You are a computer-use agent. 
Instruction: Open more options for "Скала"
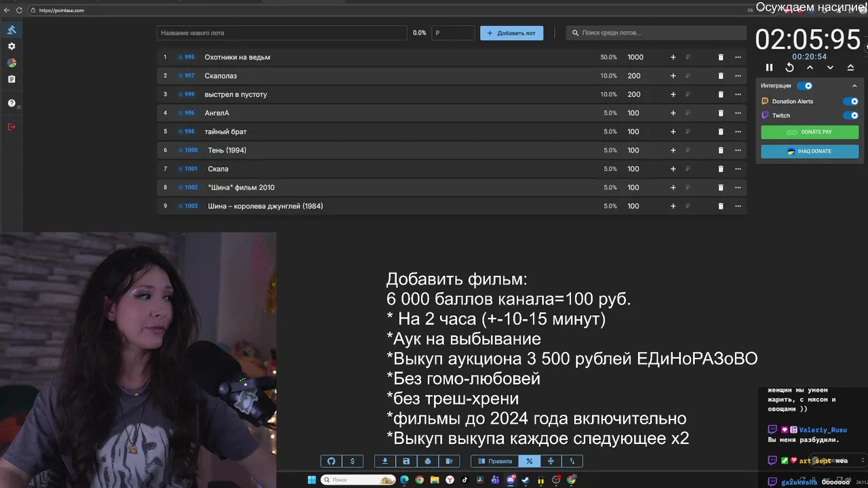737,169
